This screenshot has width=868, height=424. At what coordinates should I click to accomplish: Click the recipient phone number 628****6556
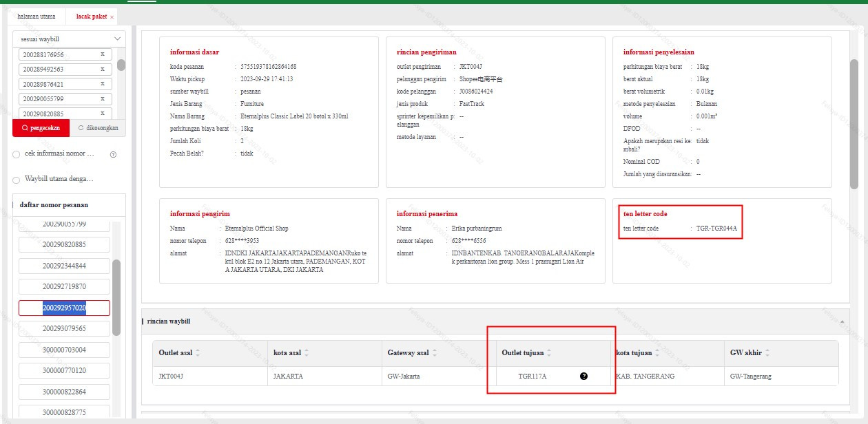click(468, 241)
